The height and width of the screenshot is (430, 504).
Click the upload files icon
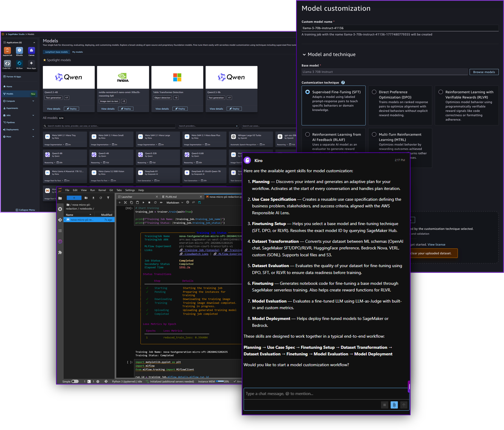[x=93, y=198]
